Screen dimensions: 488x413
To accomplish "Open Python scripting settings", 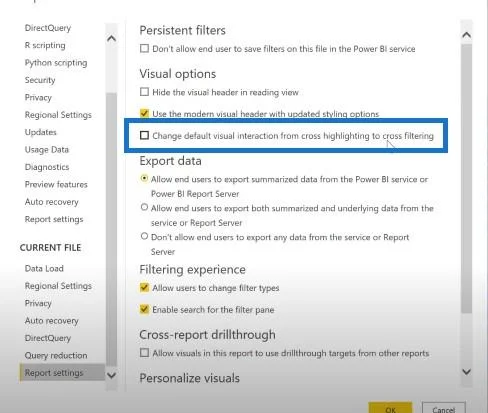I will 56,63.
